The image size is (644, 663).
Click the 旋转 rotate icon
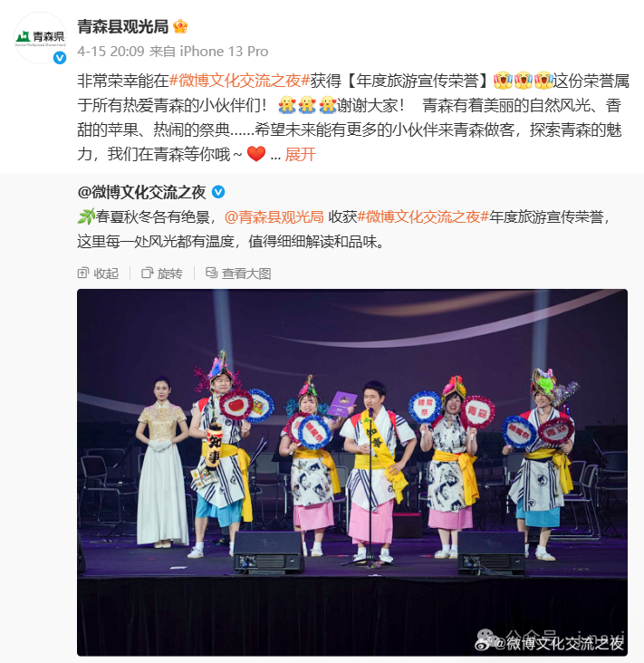tap(147, 274)
